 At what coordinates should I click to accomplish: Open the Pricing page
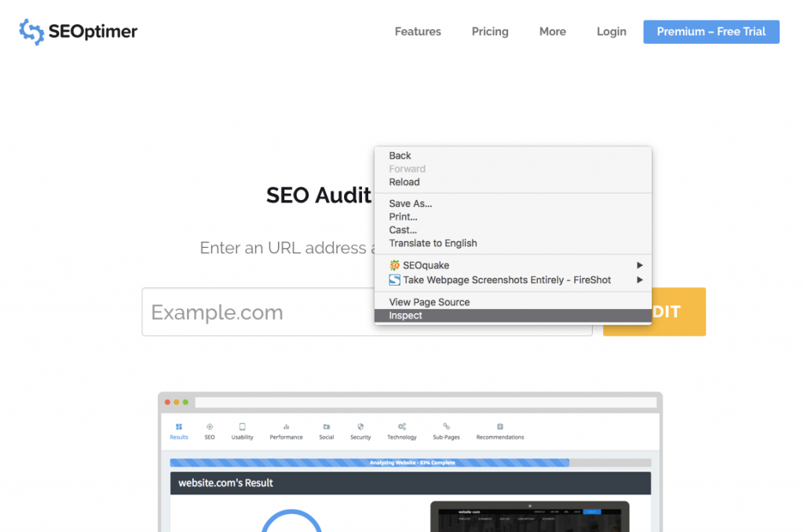point(490,31)
